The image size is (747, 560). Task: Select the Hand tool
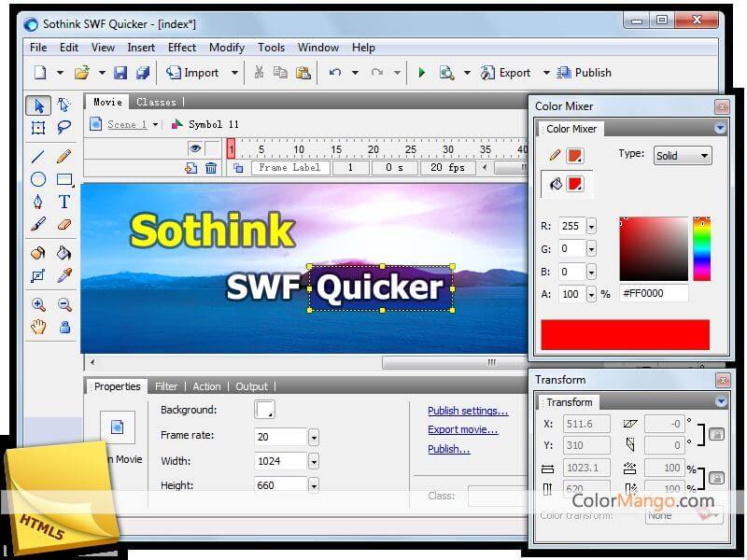point(38,327)
